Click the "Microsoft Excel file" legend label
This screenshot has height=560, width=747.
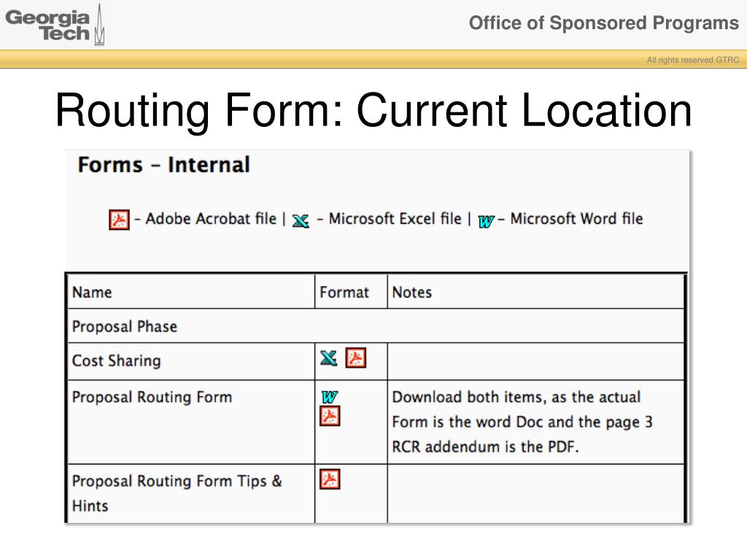coord(395,219)
